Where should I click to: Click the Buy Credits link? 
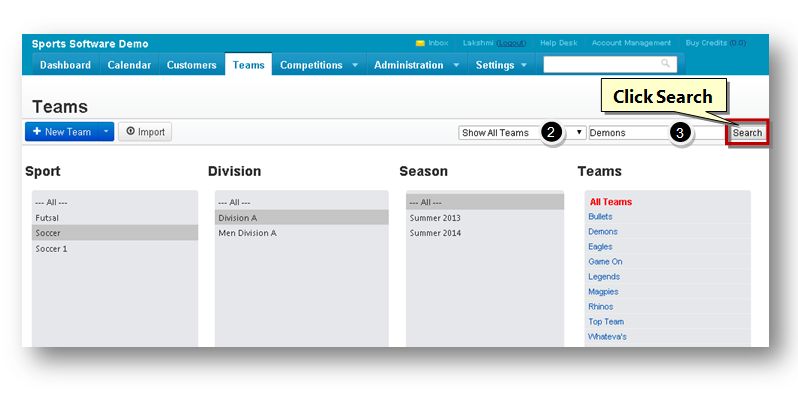click(x=716, y=43)
